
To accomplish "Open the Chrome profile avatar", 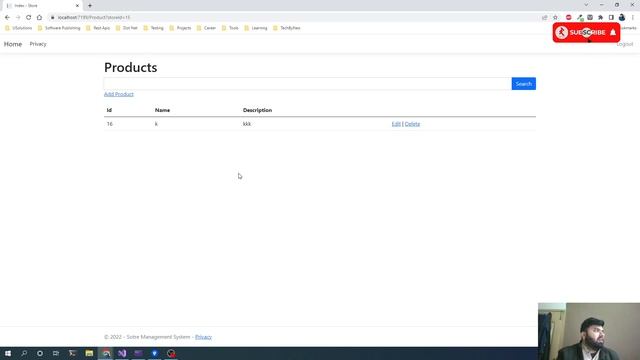I will click(x=622, y=18).
